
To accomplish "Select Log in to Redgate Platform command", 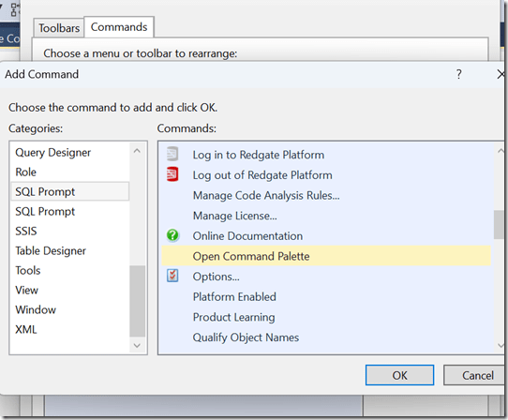I will pos(326,155).
